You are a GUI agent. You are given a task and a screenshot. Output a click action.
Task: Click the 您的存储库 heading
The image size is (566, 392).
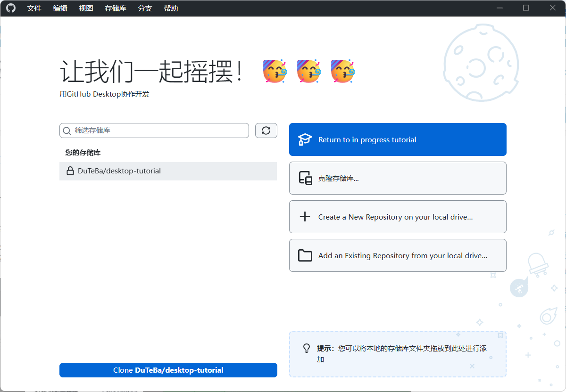pos(83,153)
